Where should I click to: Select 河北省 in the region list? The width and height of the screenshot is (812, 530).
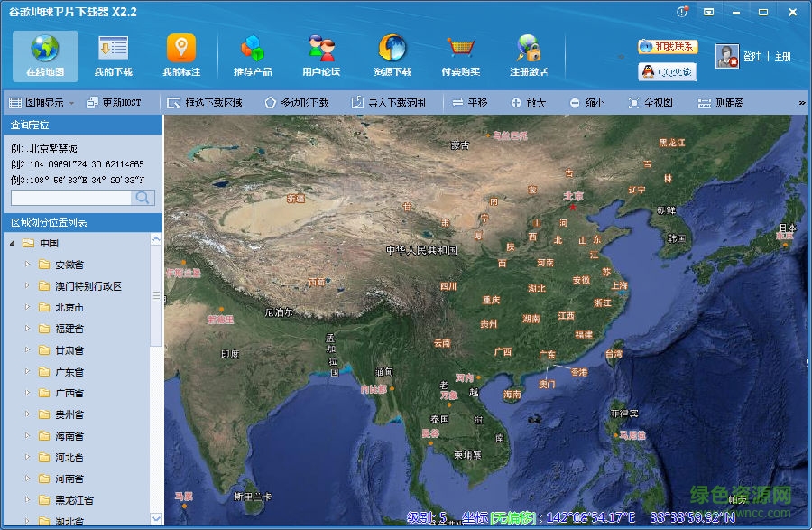pos(69,458)
